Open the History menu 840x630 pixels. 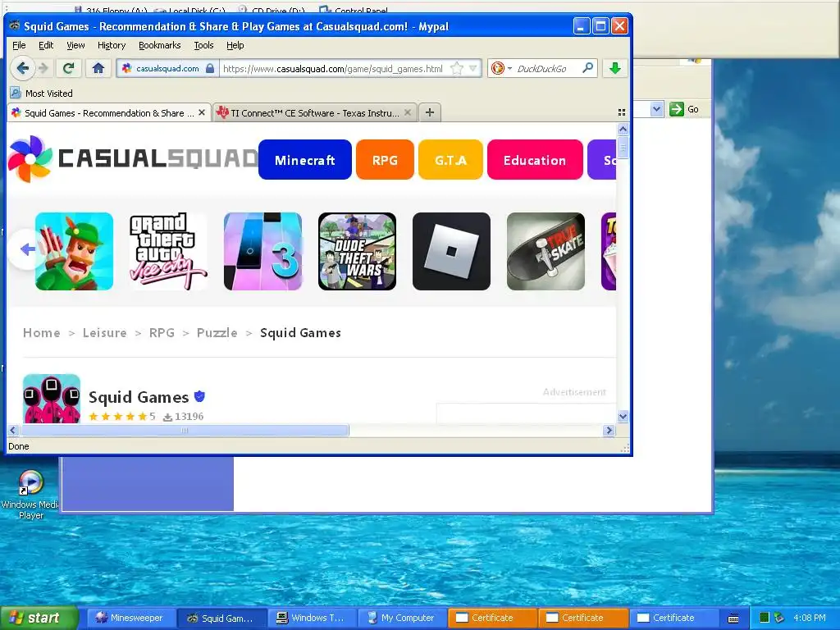[x=112, y=45]
